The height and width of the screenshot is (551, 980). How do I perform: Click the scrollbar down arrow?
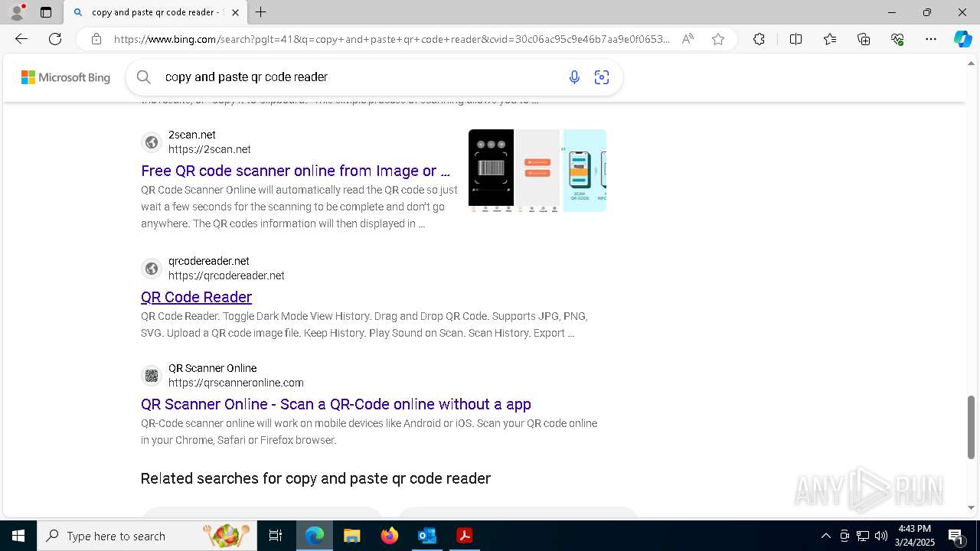[x=972, y=507]
